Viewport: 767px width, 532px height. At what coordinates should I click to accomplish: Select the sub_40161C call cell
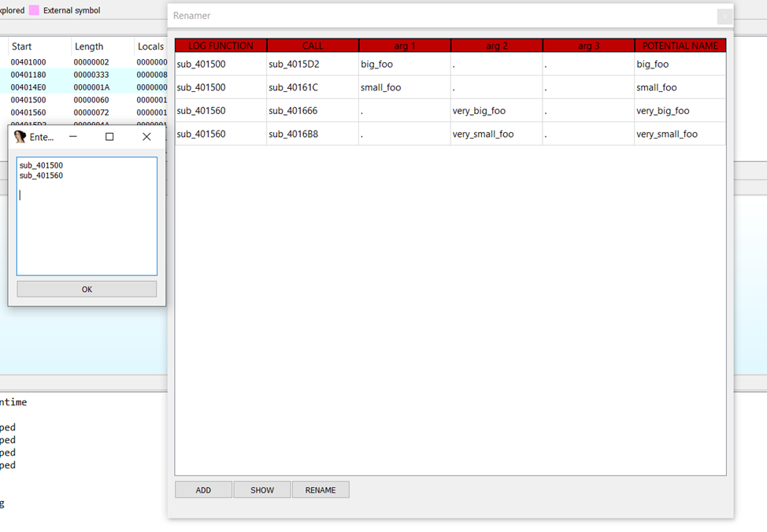click(313, 87)
